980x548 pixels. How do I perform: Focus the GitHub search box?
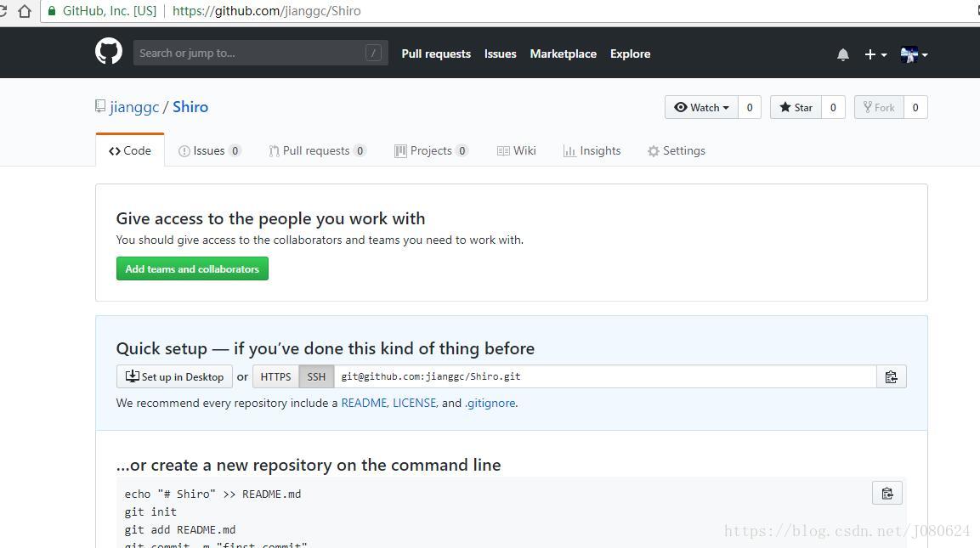click(260, 54)
